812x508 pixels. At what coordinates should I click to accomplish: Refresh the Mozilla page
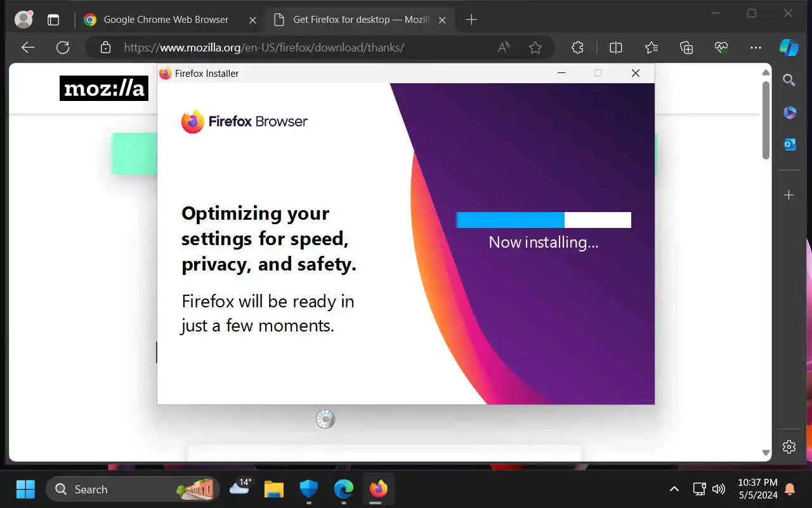[x=62, y=48]
